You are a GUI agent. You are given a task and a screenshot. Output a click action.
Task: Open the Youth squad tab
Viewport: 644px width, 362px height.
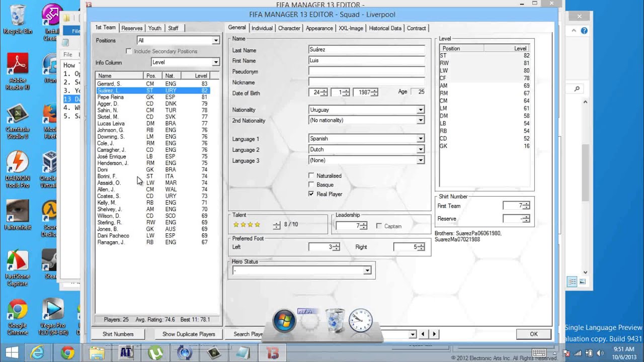coord(155,28)
